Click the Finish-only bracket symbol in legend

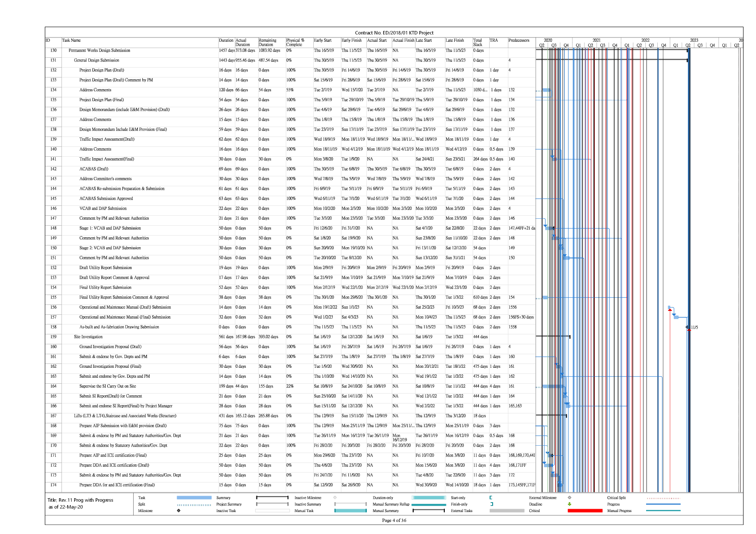pyautogui.click(x=491, y=504)
